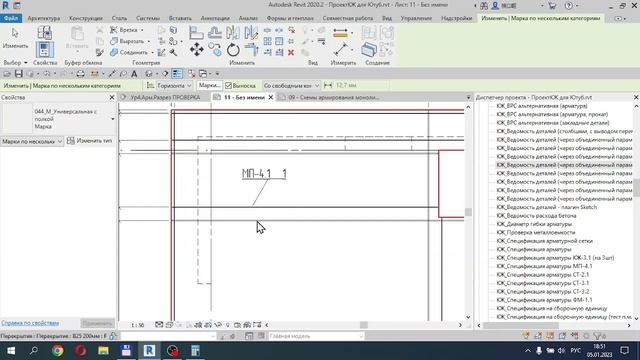Open the Главная модель design option dropdown

[x=315, y=336]
